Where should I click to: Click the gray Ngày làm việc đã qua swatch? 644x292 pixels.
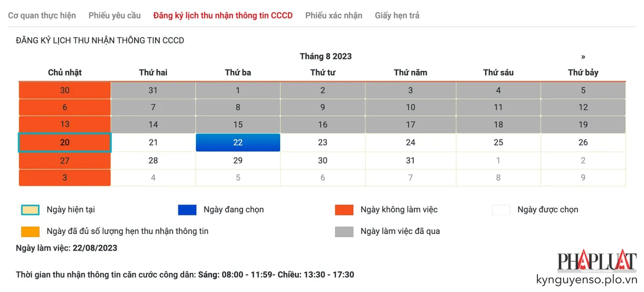pos(344,231)
